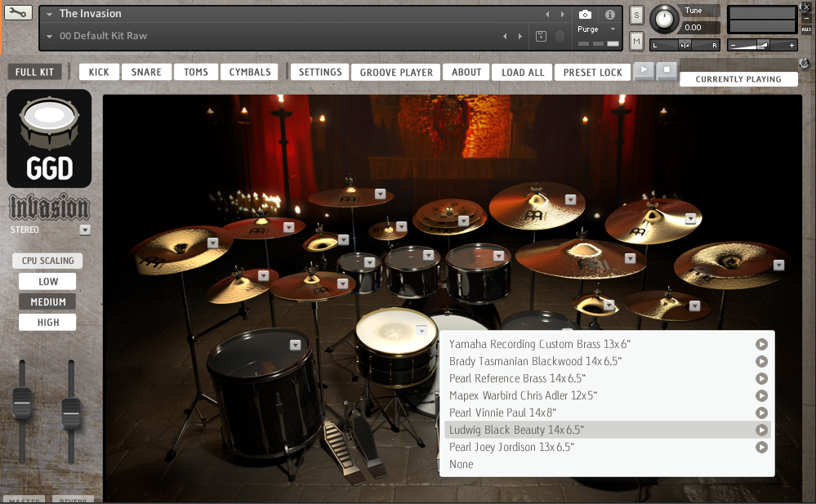Click the camera snapshot icon

[x=585, y=15]
